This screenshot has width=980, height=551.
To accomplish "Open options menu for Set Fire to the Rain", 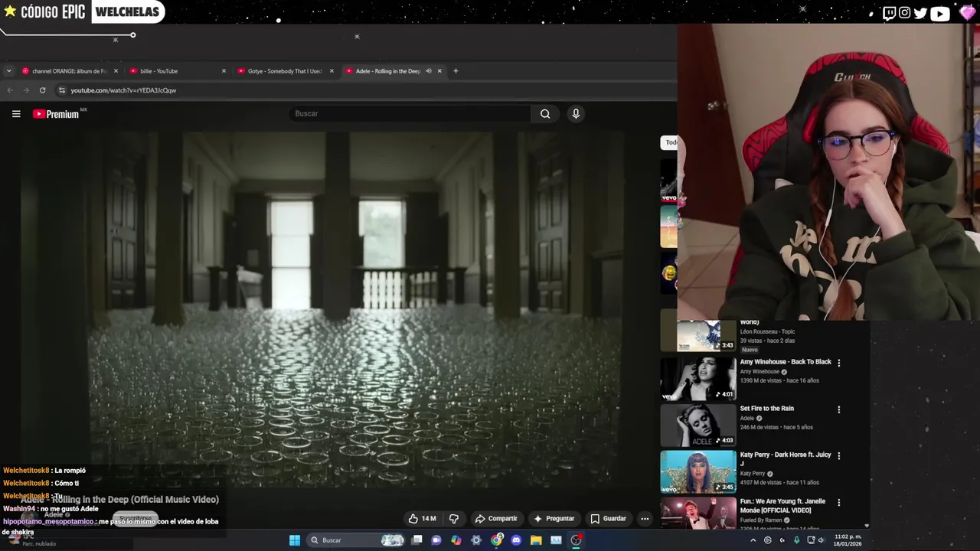I will 838,409.
